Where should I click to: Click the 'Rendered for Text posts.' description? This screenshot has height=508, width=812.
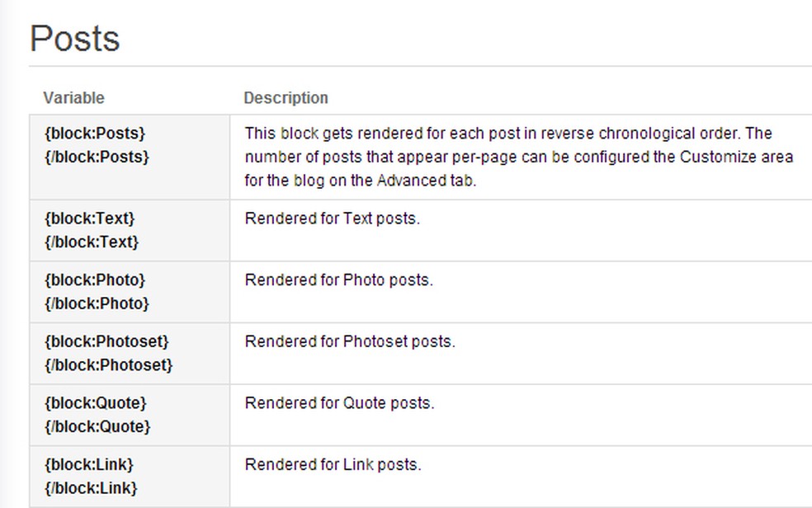[333, 219]
